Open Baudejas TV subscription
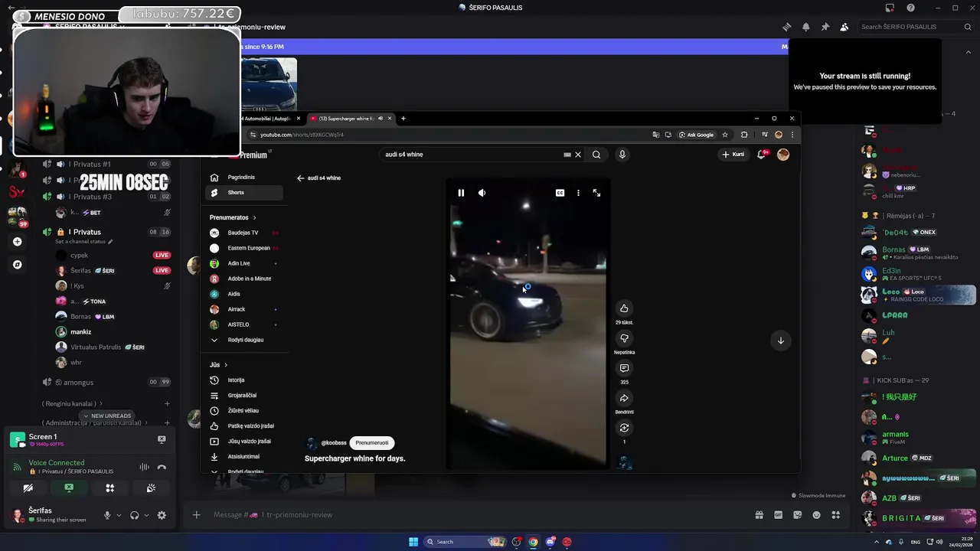This screenshot has height=551, width=980. click(244, 233)
